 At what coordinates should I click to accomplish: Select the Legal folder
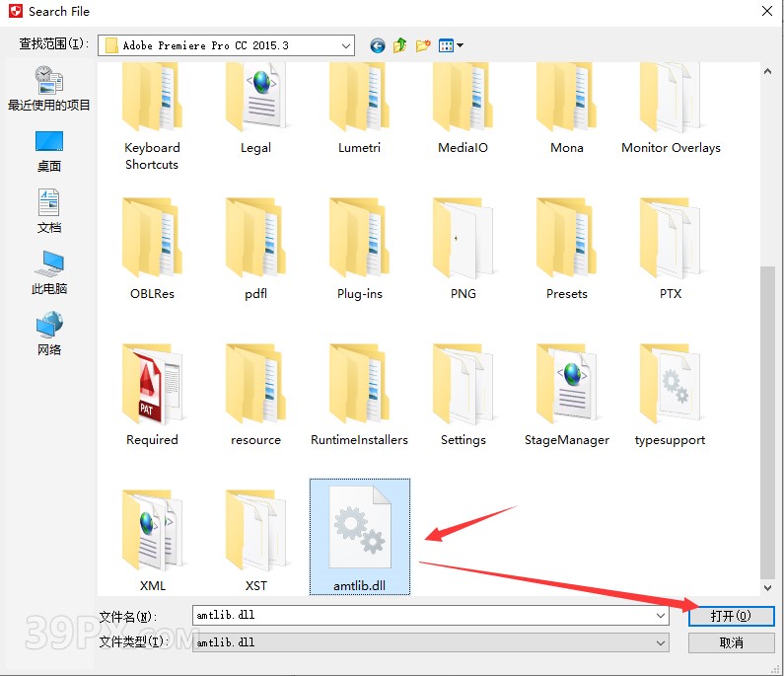(x=255, y=110)
